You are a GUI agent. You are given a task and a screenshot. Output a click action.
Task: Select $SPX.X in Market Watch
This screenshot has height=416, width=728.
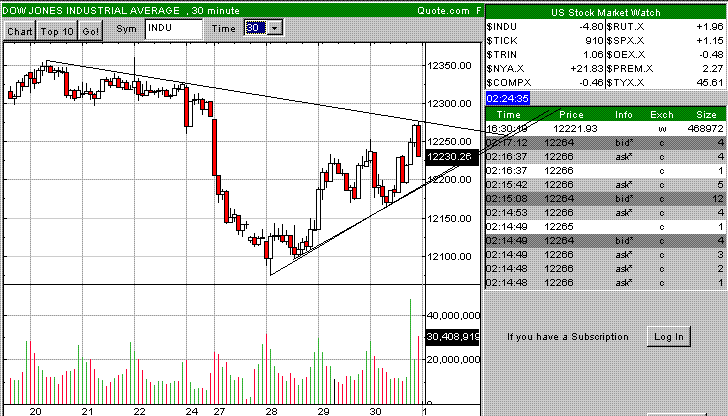click(625, 41)
